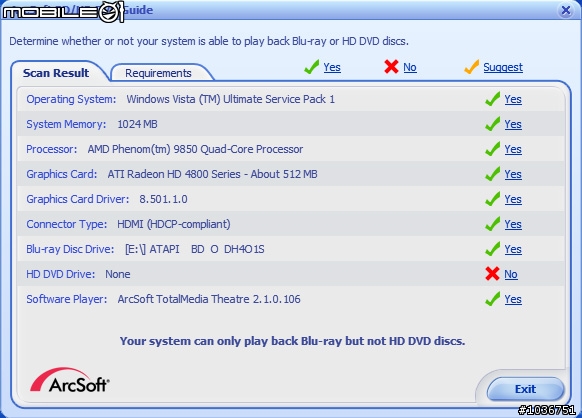
Task: Click Yes link for Software Player
Action: coord(513,299)
